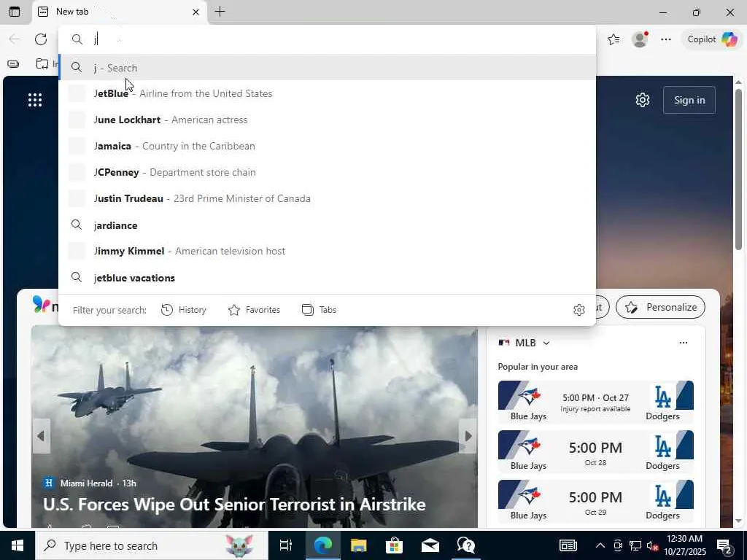Screen dimensions: 747x560
Task: Open the page settings gear icon
Action: pyautogui.click(x=642, y=100)
